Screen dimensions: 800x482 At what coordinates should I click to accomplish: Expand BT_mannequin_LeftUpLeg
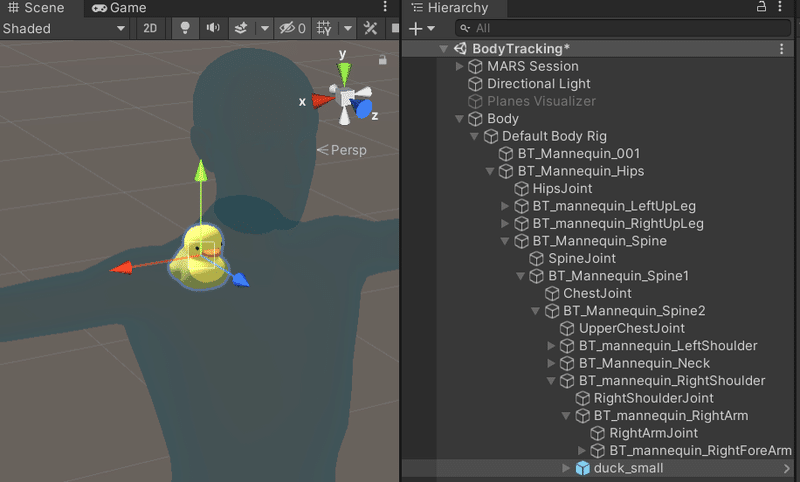tap(505, 206)
